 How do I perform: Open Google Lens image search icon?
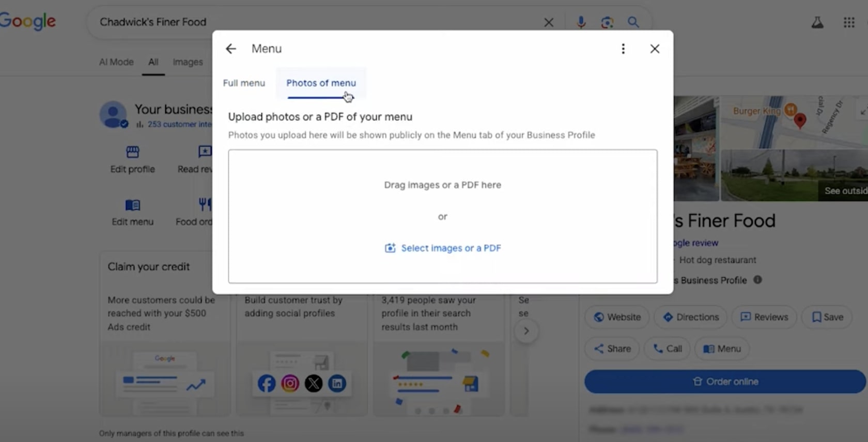pos(607,22)
